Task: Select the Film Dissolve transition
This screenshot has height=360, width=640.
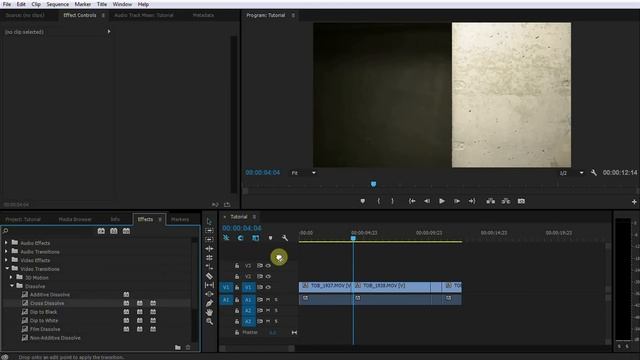Action: (45, 329)
